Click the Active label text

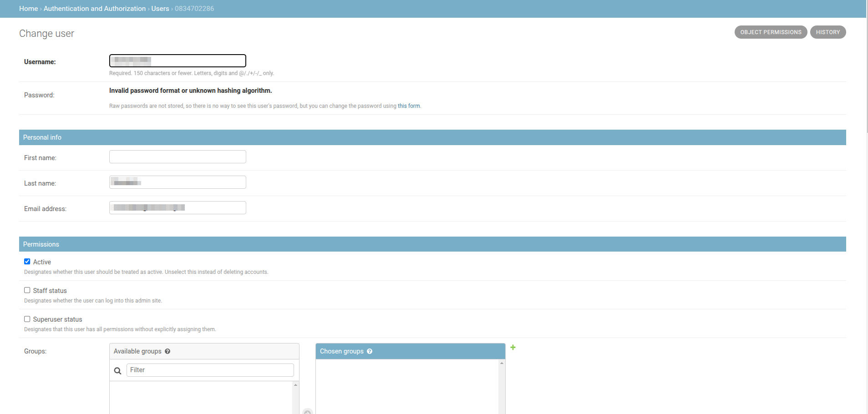42,262
